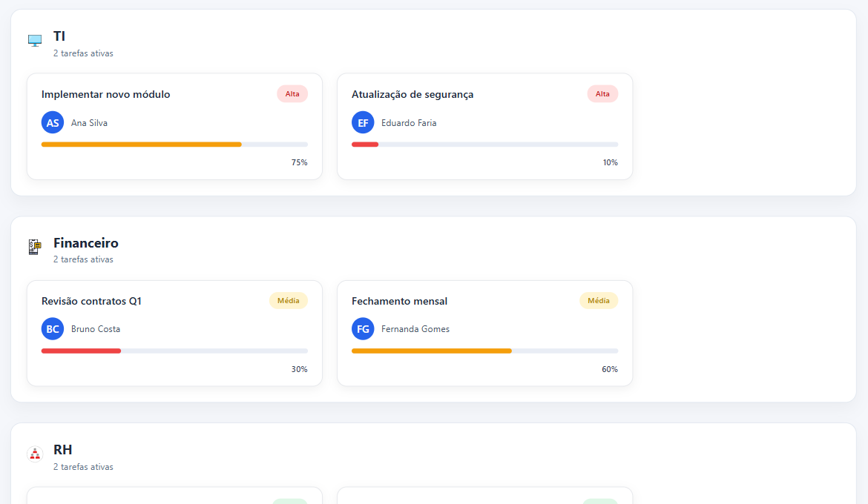Click the RH section heading

pos(63,450)
